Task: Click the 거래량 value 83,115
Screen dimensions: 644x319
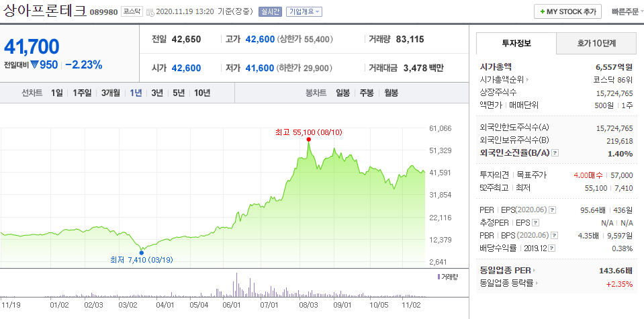Action: click(410, 40)
